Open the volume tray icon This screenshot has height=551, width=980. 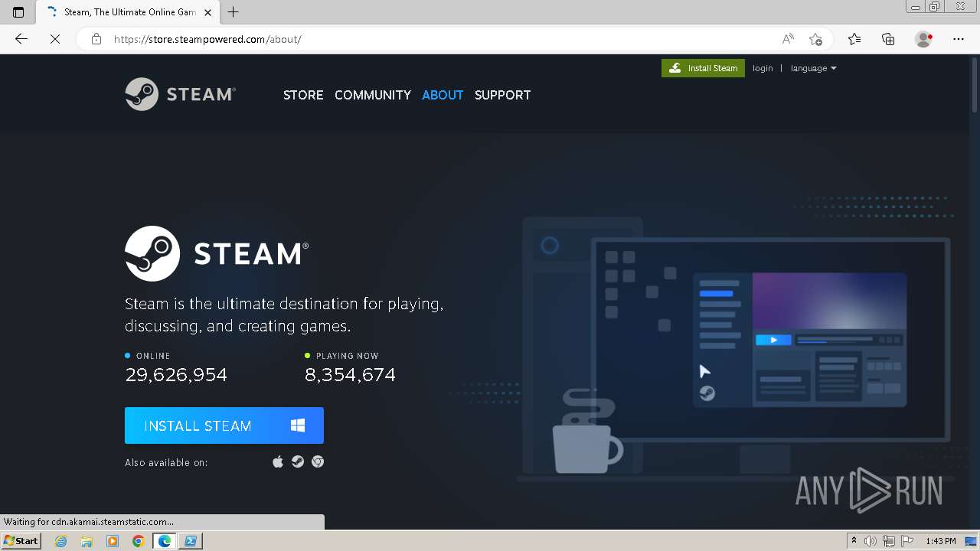[871, 541]
